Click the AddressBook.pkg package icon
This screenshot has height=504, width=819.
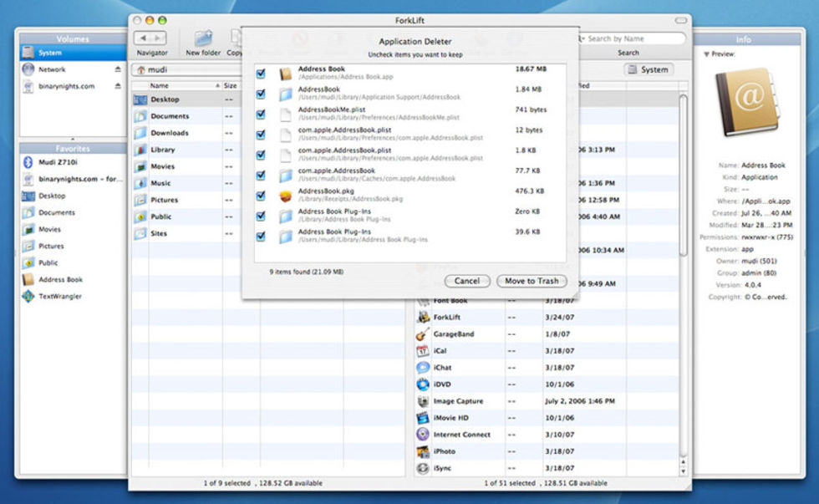[x=285, y=196]
